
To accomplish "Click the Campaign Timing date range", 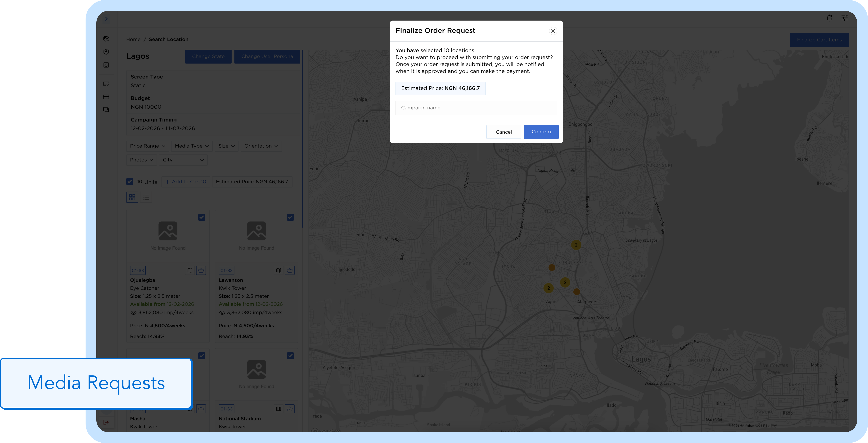I will [163, 128].
